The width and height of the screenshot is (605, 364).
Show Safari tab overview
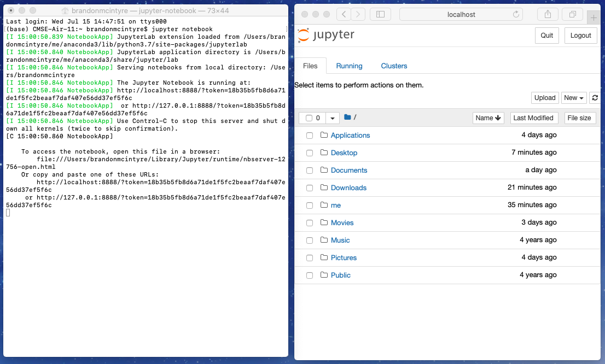[573, 14]
